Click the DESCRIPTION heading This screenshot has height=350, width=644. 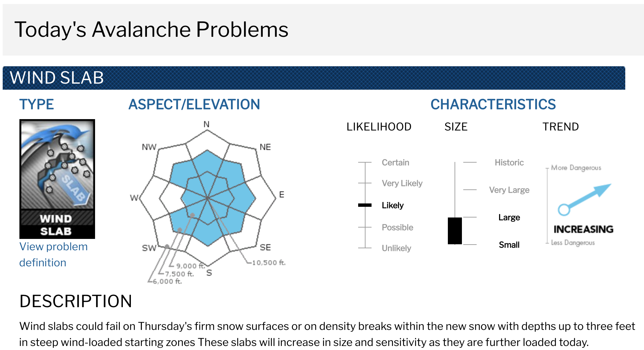coord(76,301)
